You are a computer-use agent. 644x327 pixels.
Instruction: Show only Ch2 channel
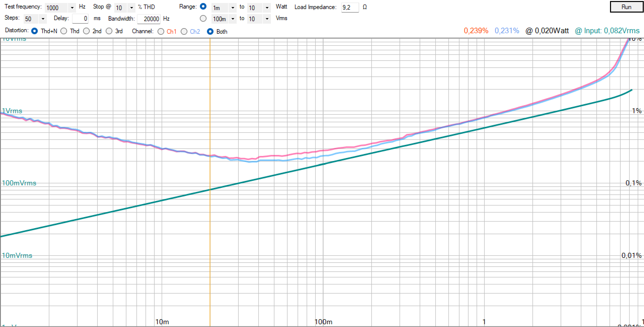coord(184,32)
